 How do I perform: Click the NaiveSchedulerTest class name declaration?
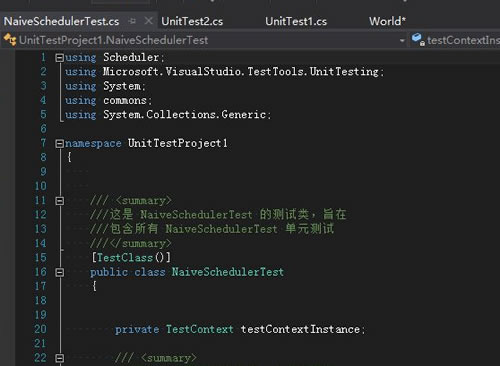tap(228, 272)
